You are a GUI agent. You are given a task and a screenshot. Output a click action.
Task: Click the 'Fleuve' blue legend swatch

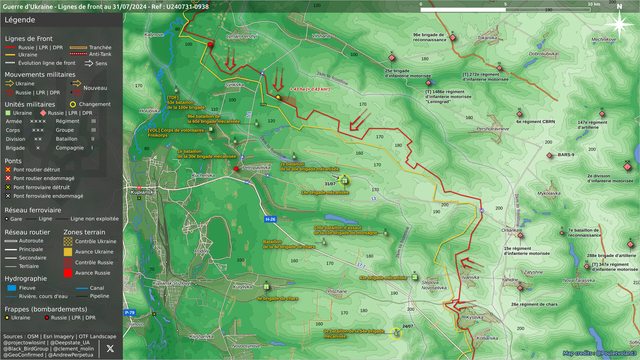[12, 288]
